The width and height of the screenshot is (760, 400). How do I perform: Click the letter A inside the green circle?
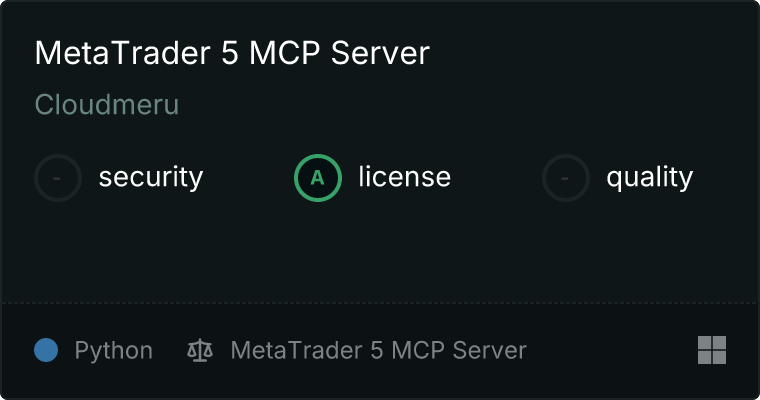tap(317, 178)
